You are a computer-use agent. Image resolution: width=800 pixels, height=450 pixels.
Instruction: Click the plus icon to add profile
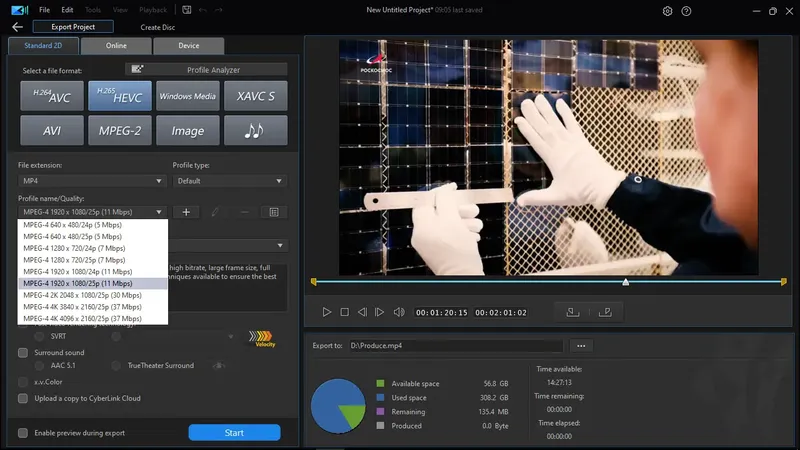[186, 212]
